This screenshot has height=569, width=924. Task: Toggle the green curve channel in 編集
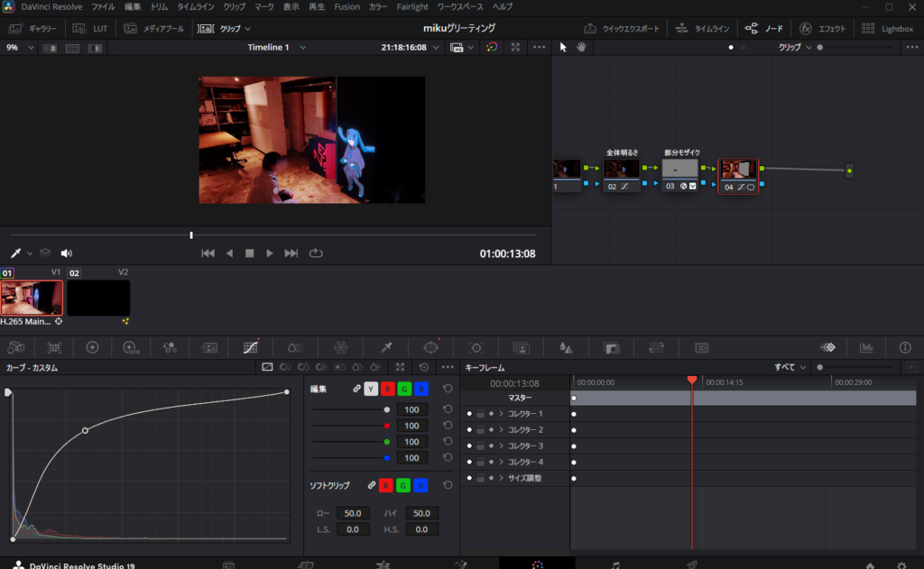[x=404, y=389]
